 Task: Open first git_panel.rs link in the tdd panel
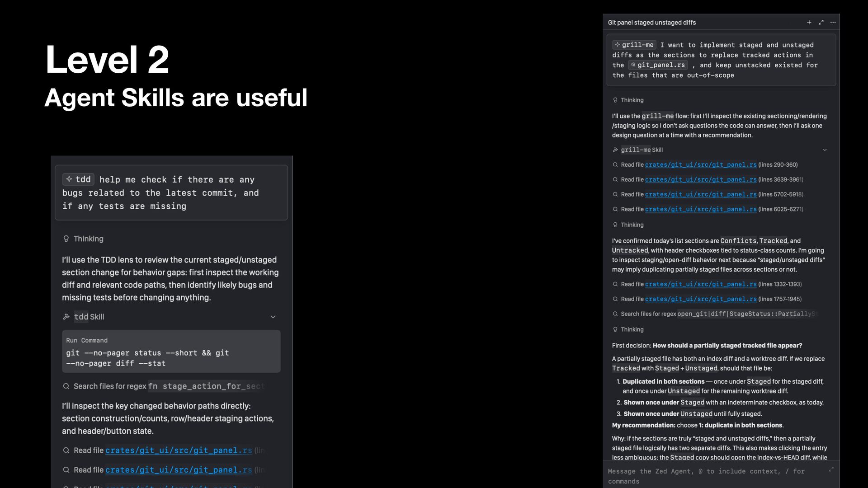[x=179, y=450]
